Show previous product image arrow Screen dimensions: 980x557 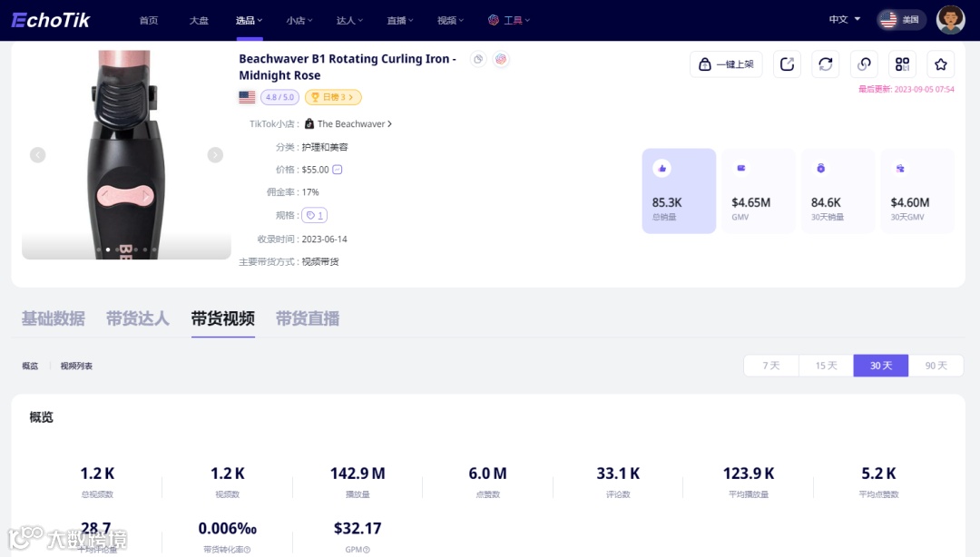coord(37,155)
